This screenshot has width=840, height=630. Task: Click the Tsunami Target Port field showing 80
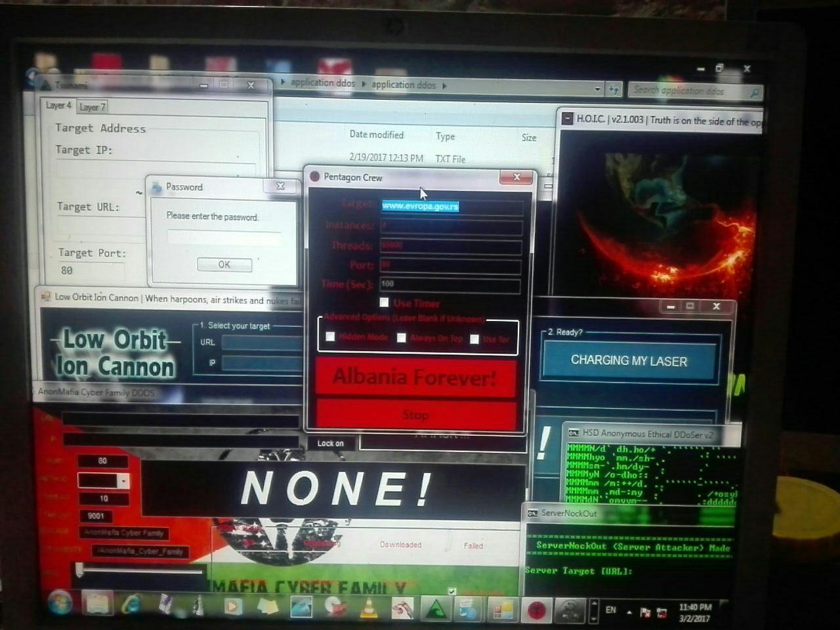(x=91, y=270)
